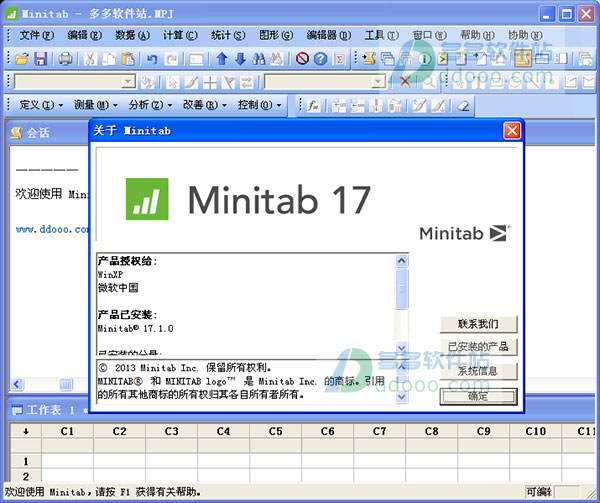Click the Copy icon in the toolbar
Viewport: 600px width, 503px height.
108,59
